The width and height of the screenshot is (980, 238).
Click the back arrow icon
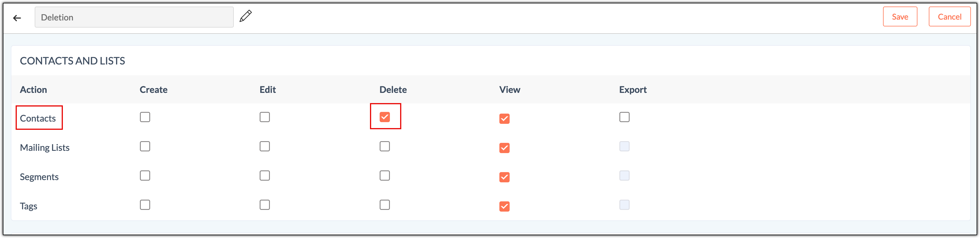tap(17, 18)
